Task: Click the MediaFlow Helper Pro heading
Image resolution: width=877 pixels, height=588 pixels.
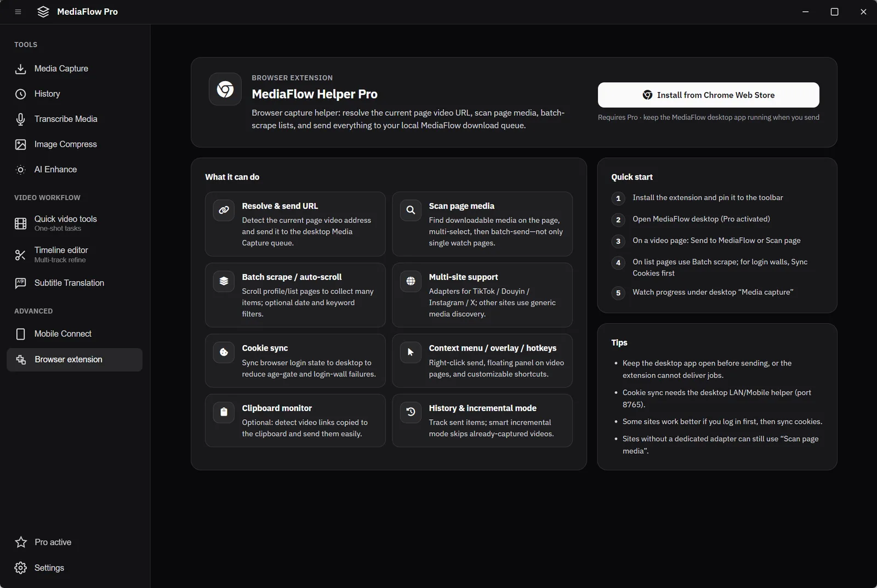Action: pos(315,94)
